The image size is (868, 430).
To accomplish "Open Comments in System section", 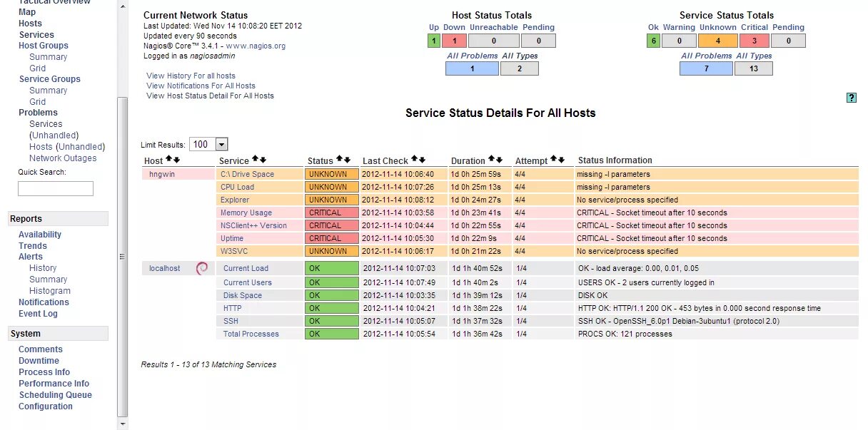I will tap(41, 349).
